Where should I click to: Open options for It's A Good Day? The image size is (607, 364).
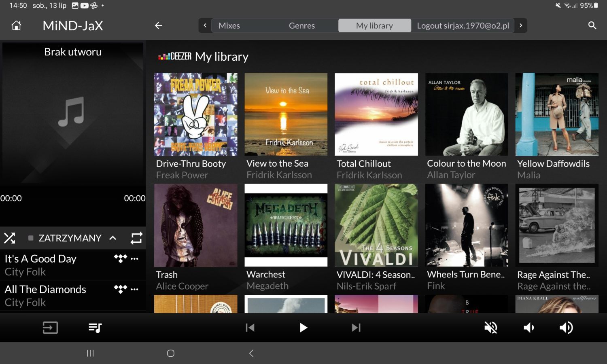click(135, 258)
